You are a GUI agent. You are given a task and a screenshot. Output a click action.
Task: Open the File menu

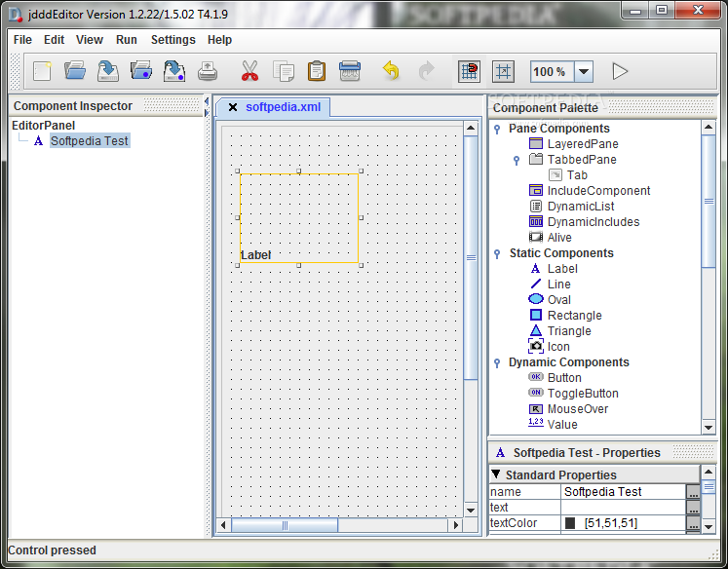(22, 40)
